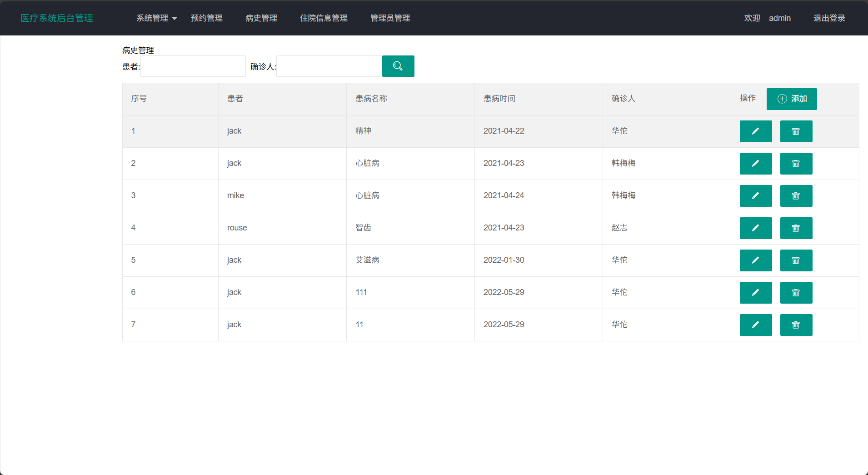This screenshot has width=868, height=475.
Task: Open 住院信息管理 navigation item
Action: 324,18
